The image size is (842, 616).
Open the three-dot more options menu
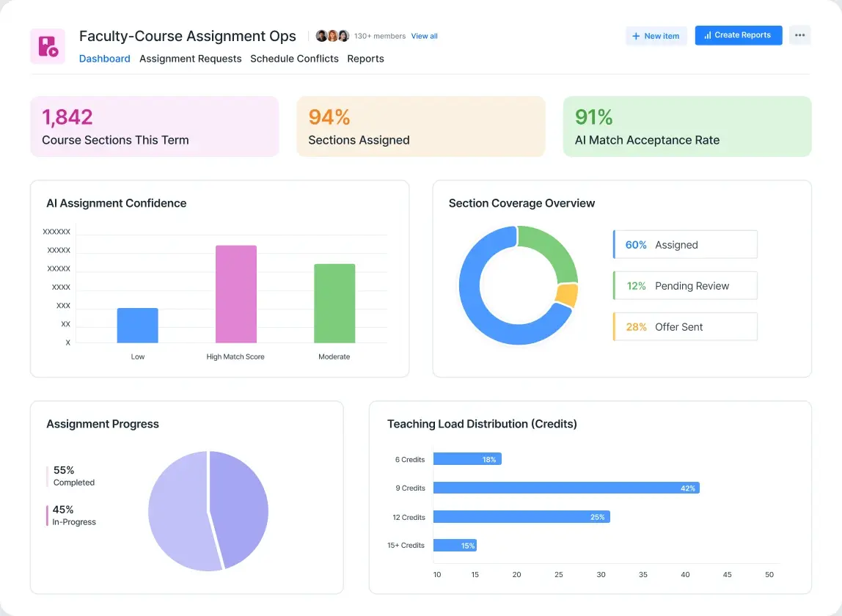pos(799,35)
